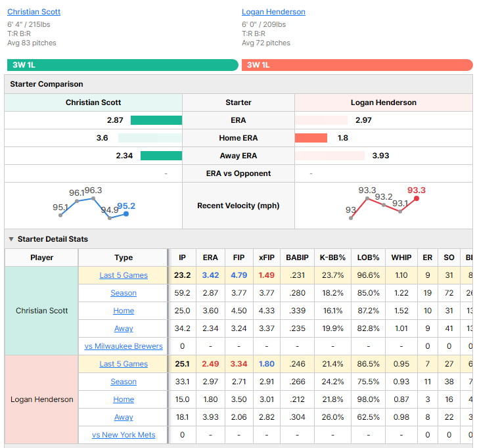Click Henderson's Away ERA value 3.93 in comparison
This screenshot has width=477, height=448.
pos(380,156)
